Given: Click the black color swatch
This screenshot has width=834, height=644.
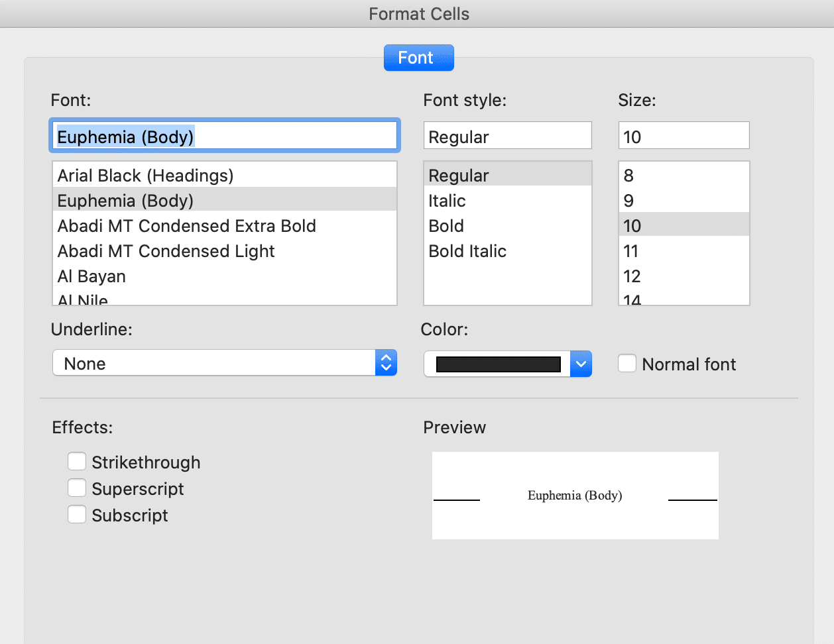Looking at the screenshot, I should coord(498,364).
